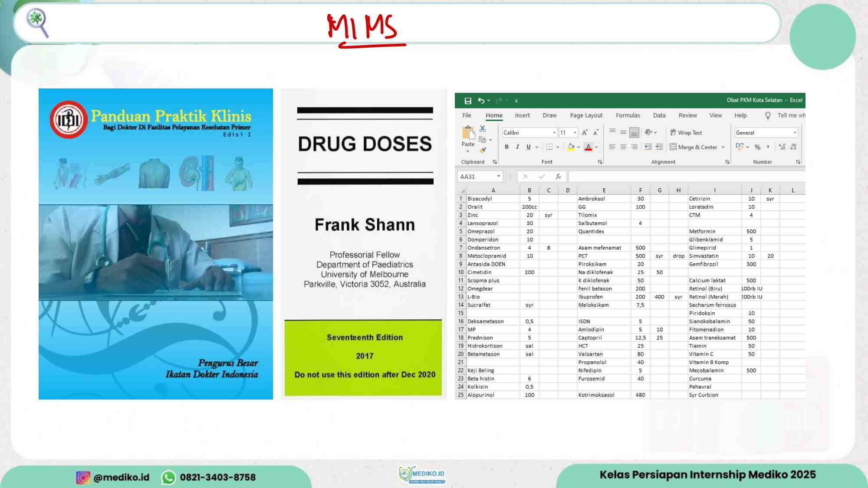Click the Select All corner of the sheet
The image size is (868, 488).
pos(462,190)
